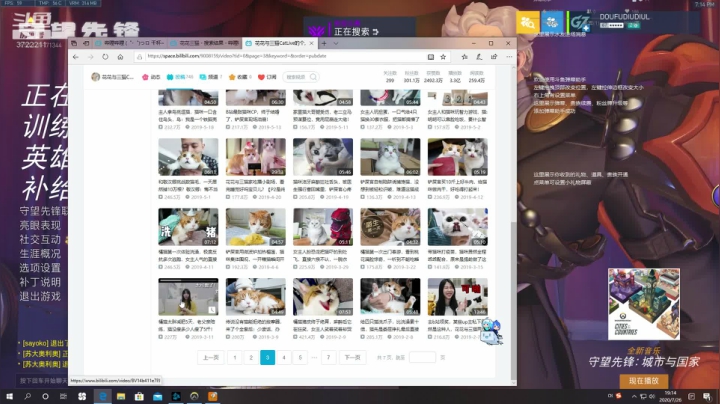
Task: Open Microsoft Store from the taskbar
Action: click(x=139, y=396)
